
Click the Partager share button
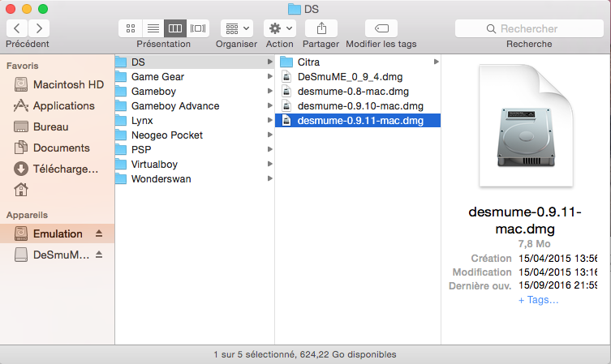click(321, 28)
